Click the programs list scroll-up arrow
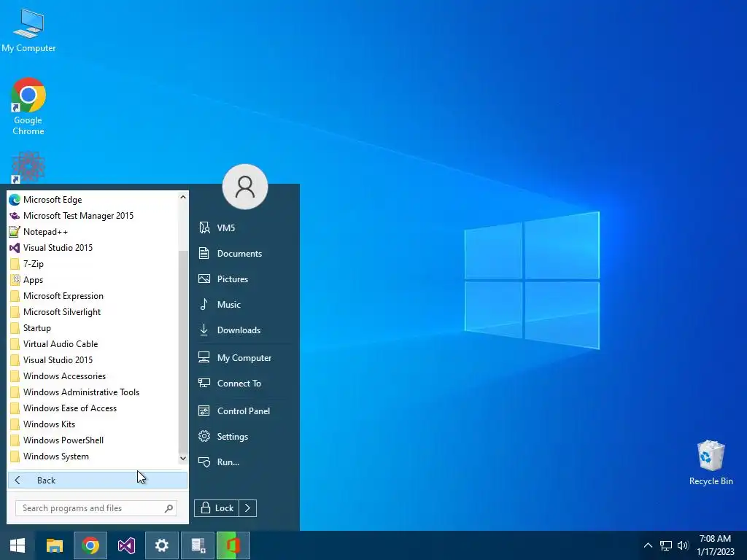747x560 pixels. point(183,197)
